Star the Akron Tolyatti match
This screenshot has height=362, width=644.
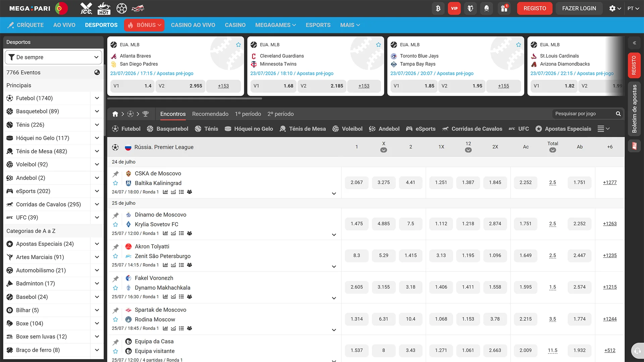click(115, 256)
